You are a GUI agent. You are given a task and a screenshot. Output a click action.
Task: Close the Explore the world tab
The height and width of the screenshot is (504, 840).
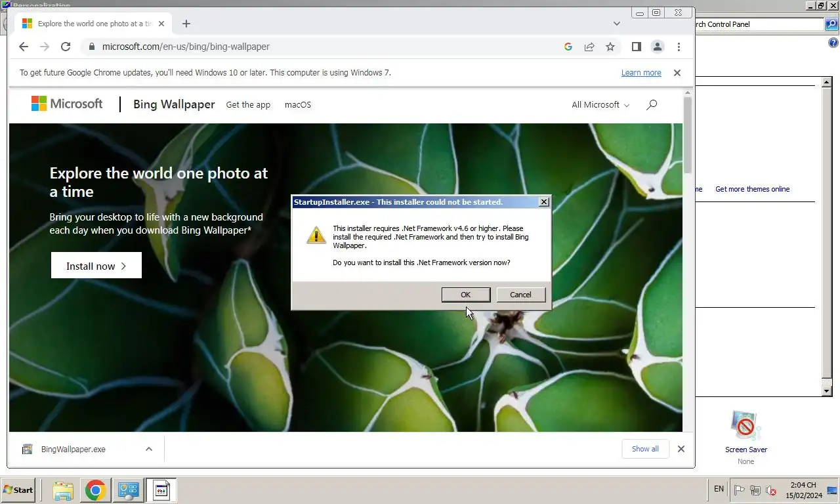[x=161, y=24]
